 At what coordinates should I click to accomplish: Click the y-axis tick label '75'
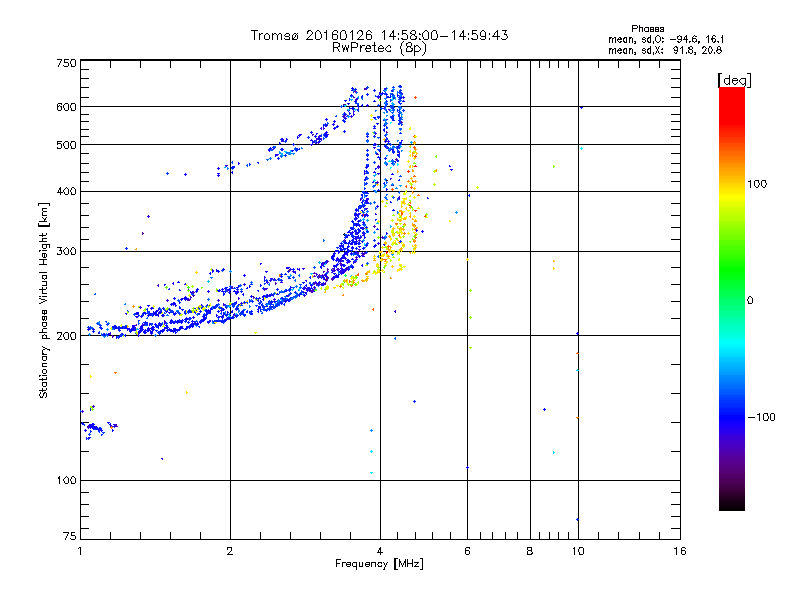(x=70, y=536)
